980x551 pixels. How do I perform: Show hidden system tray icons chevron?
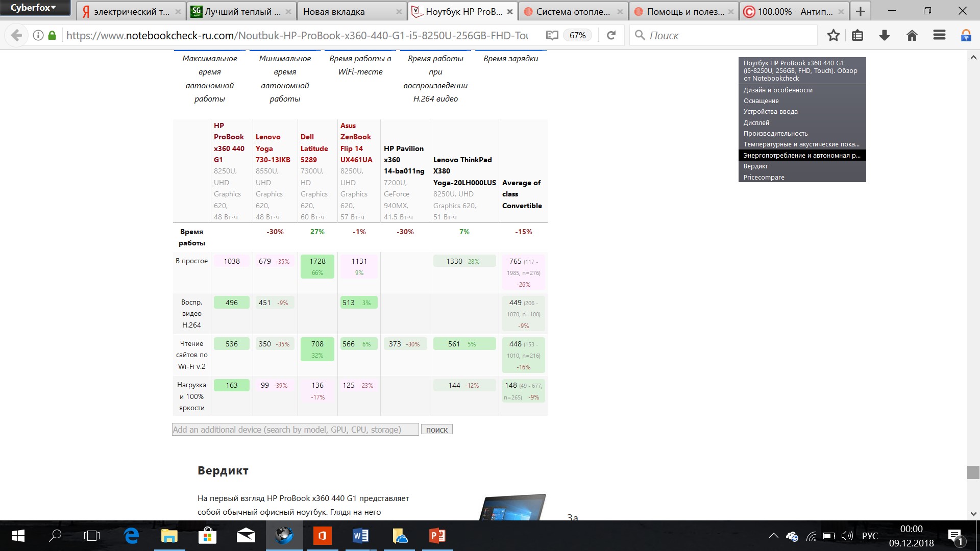[x=773, y=536]
